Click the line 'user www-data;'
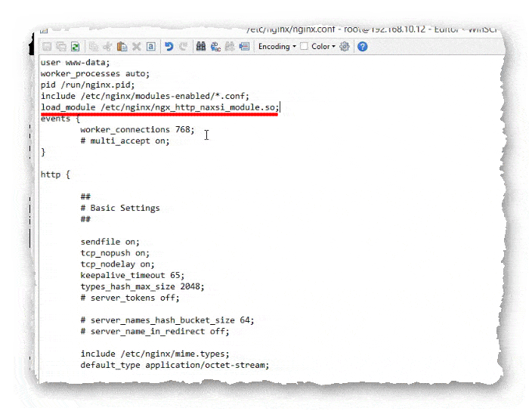Viewport: 532px width, 411px height. (75, 63)
